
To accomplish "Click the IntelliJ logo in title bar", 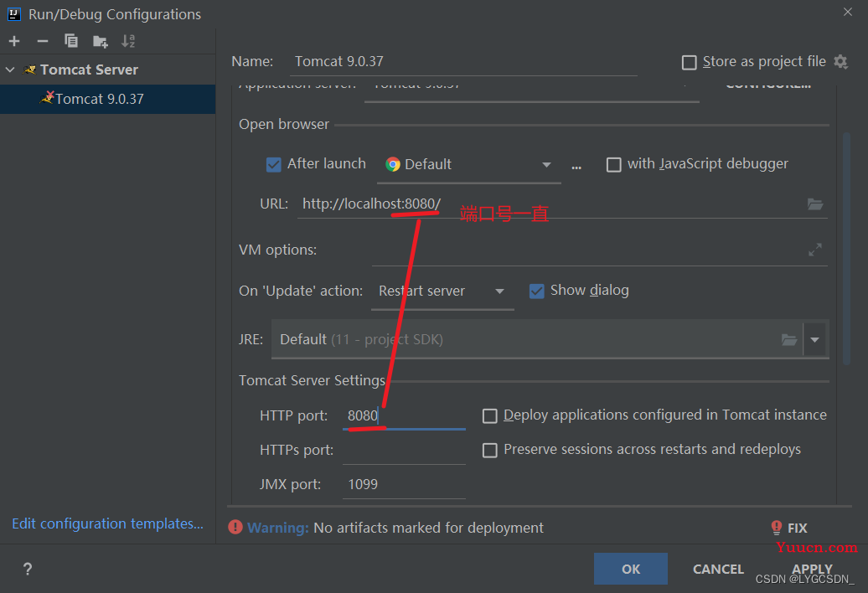I will coord(14,14).
